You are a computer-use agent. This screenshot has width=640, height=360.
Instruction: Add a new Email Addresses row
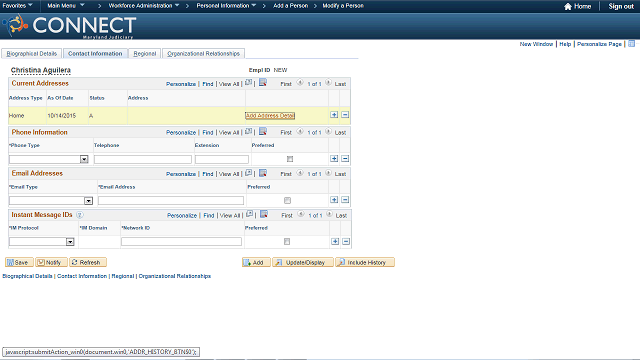tap(334, 200)
